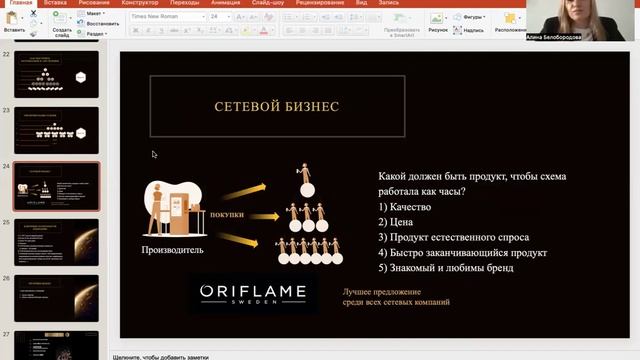
Task: Click the Oriflame Sweden logo image
Action: (253, 294)
